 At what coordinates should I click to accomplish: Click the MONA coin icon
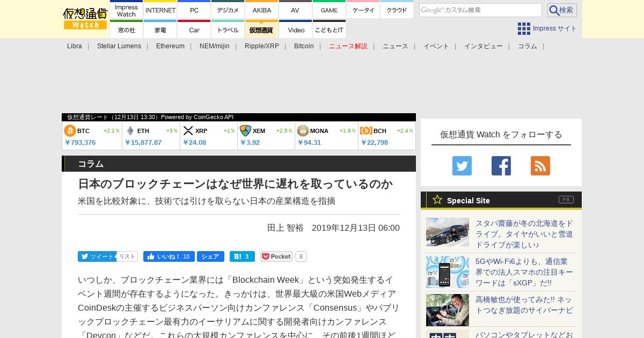(303, 131)
